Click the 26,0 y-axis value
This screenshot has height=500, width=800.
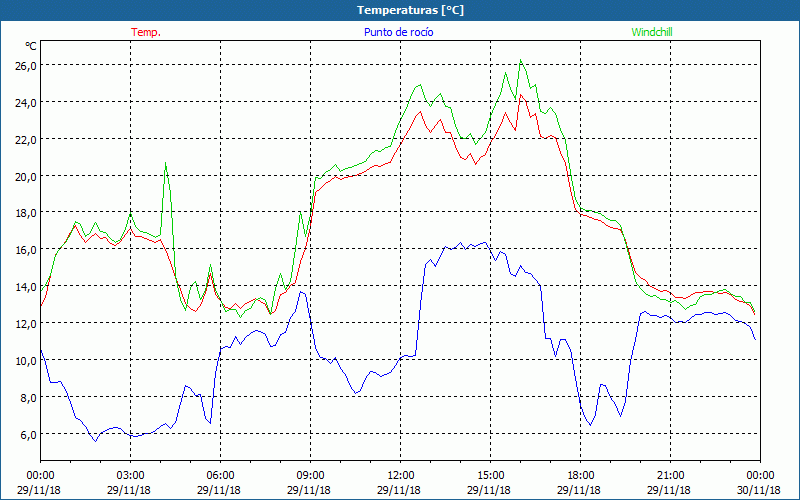(x=26, y=65)
